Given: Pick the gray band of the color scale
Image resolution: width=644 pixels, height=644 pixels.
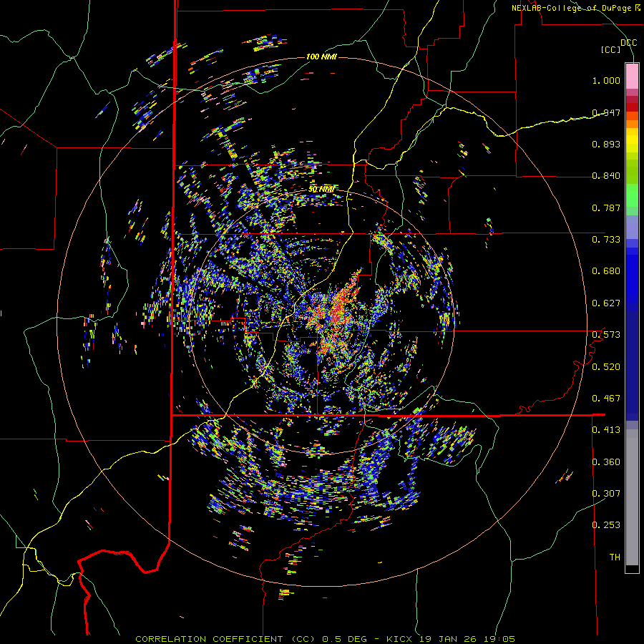Looking at the screenshot, I should point(632,497).
